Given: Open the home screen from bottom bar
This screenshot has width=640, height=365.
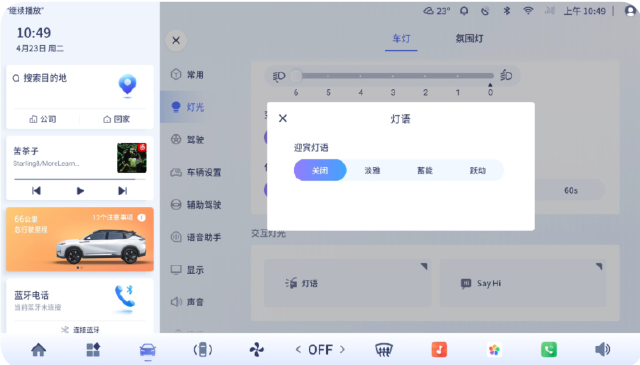Looking at the screenshot, I should (x=38, y=350).
